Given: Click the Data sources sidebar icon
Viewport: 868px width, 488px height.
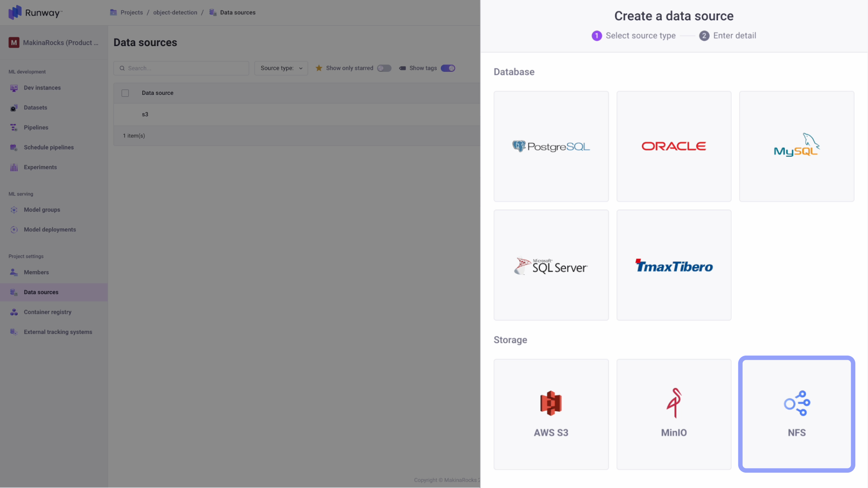Looking at the screenshot, I should click(x=14, y=292).
